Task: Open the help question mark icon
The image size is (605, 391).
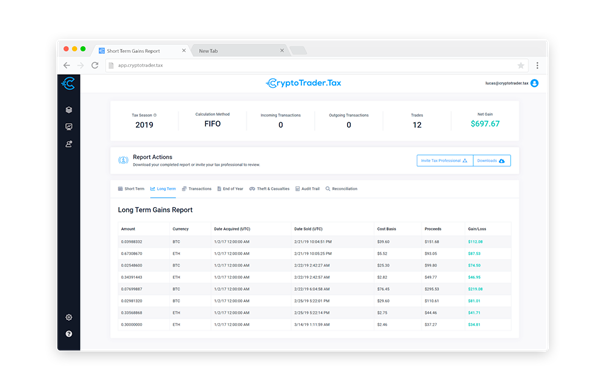Action: point(69,334)
